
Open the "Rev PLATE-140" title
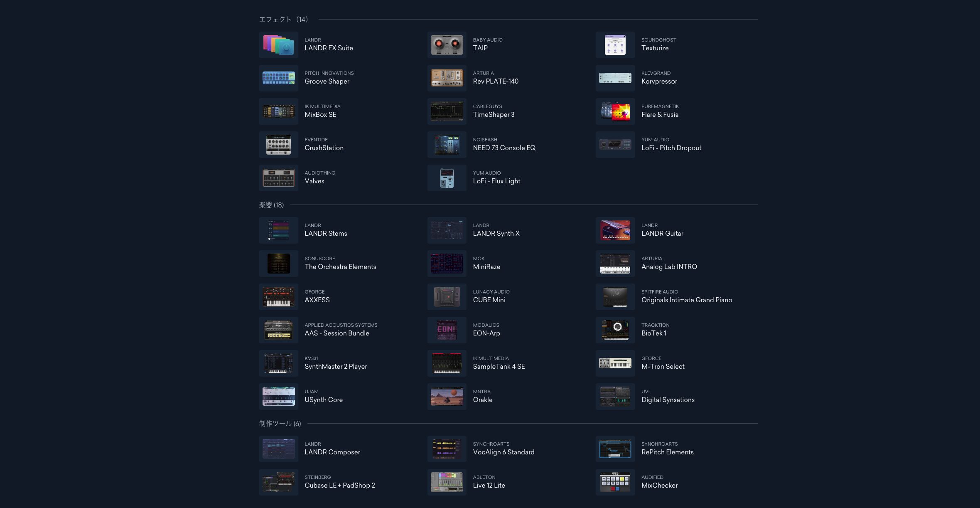(496, 81)
